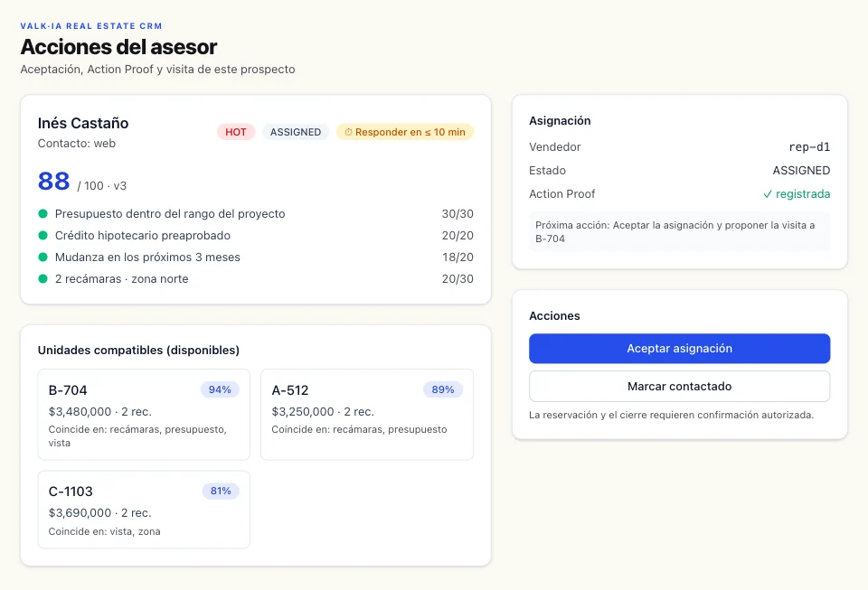Click Coincide en: vista, zona text
This screenshot has width=868, height=590.
[x=105, y=531]
